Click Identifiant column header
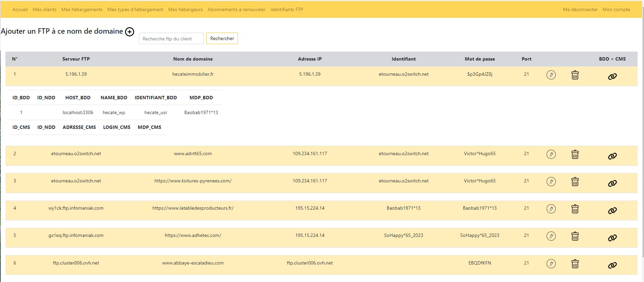Image resolution: width=644 pixels, height=282 pixels. click(403, 59)
